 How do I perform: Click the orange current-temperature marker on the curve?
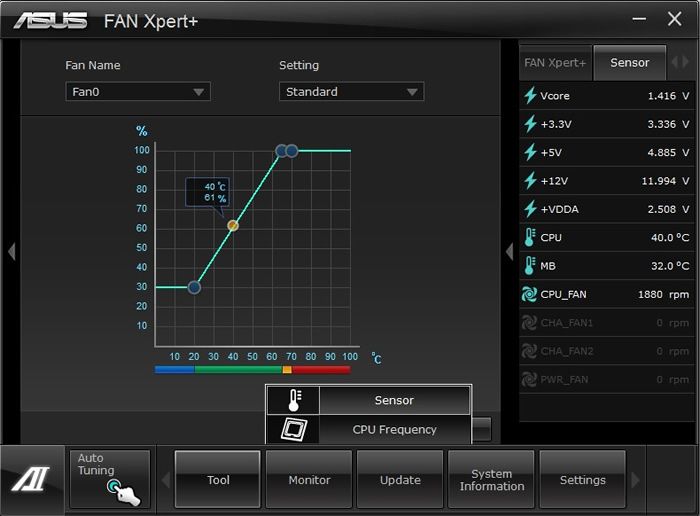[x=233, y=225]
